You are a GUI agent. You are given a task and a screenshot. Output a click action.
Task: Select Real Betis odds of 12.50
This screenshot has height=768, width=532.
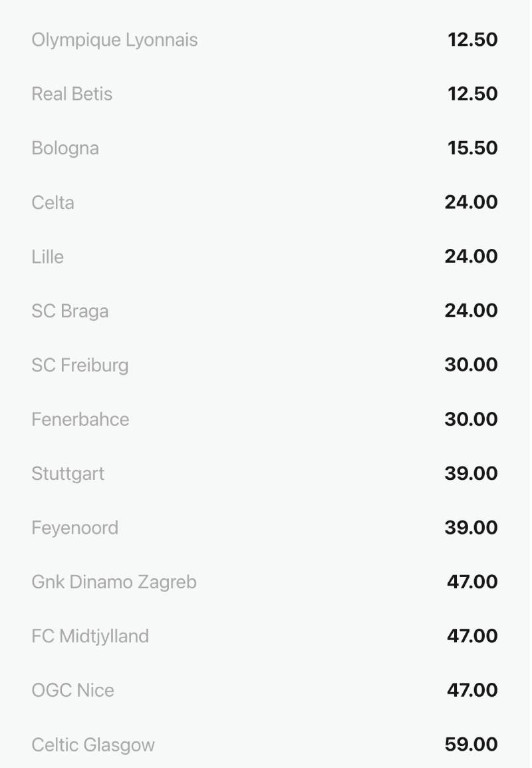click(472, 94)
